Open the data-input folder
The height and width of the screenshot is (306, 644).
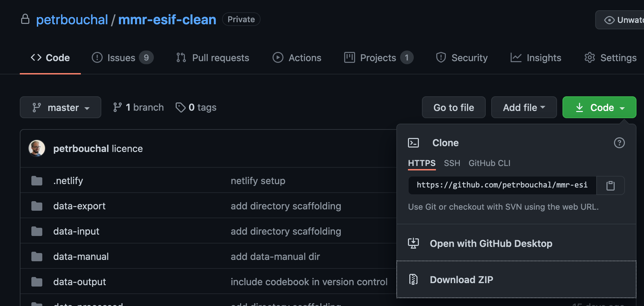(x=76, y=231)
